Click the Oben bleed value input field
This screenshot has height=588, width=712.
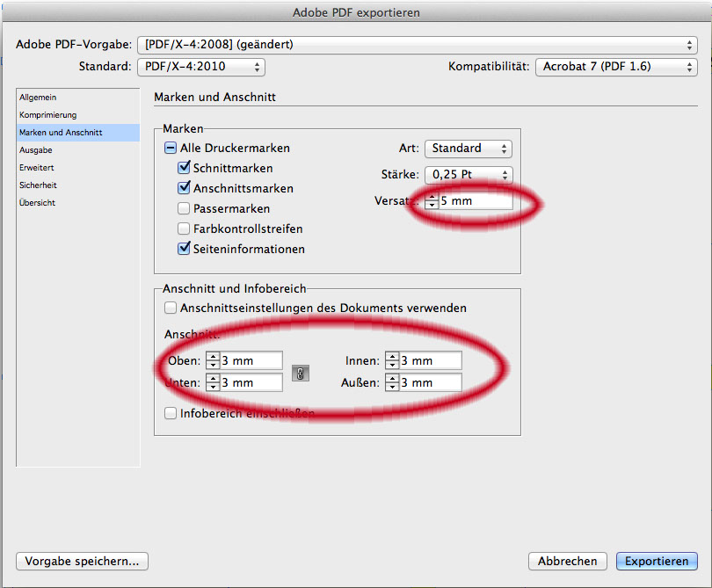pos(251,360)
